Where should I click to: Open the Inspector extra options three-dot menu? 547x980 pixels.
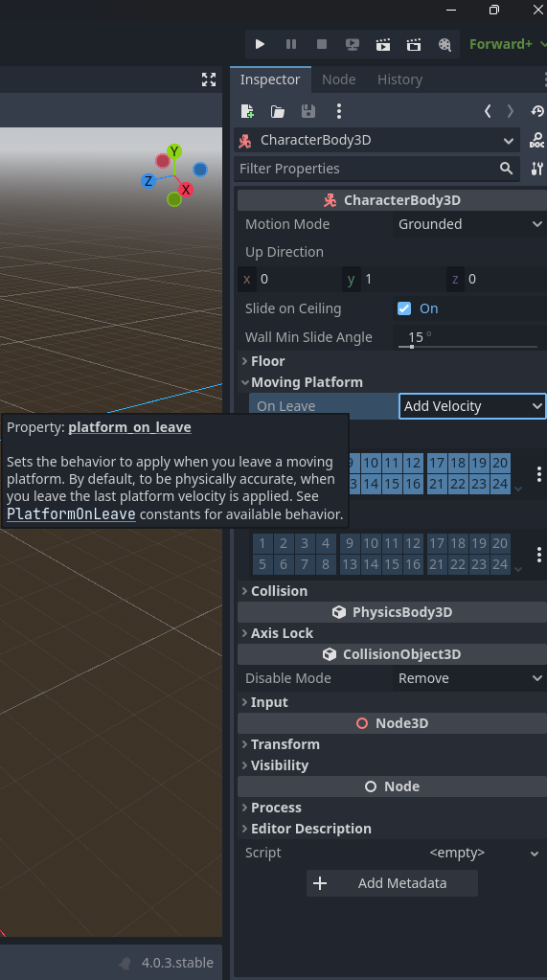pyautogui.click(x=339, y=111)
